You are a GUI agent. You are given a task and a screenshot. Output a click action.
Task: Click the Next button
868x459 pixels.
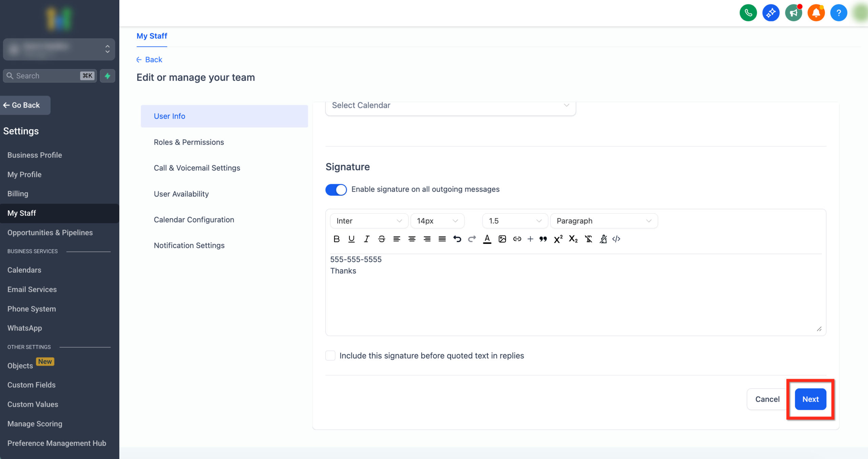(x=811, y=399)
